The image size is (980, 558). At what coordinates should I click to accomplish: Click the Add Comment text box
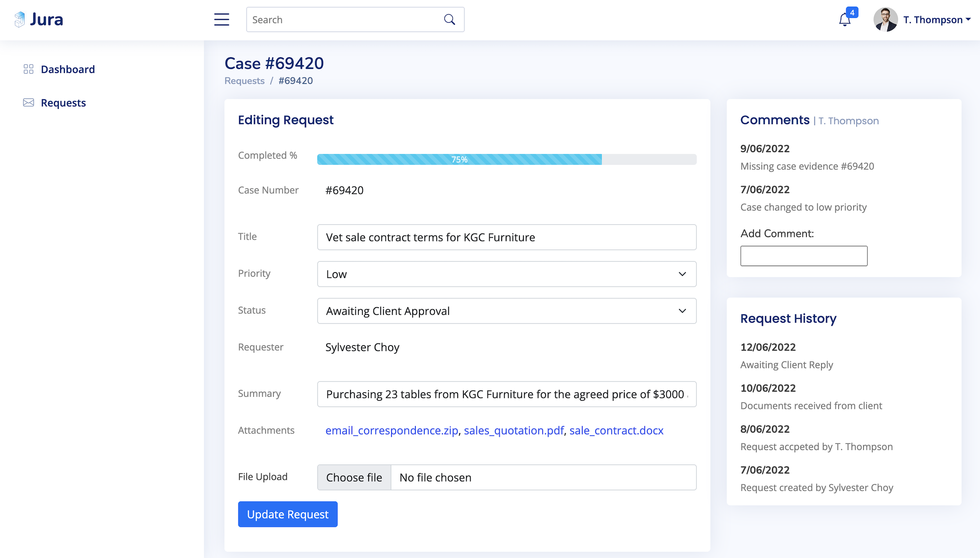(803, 256)
